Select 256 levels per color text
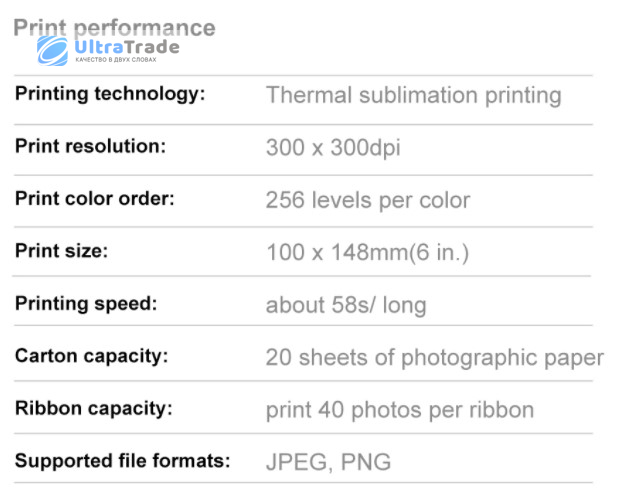 click(x=368, y=201)
